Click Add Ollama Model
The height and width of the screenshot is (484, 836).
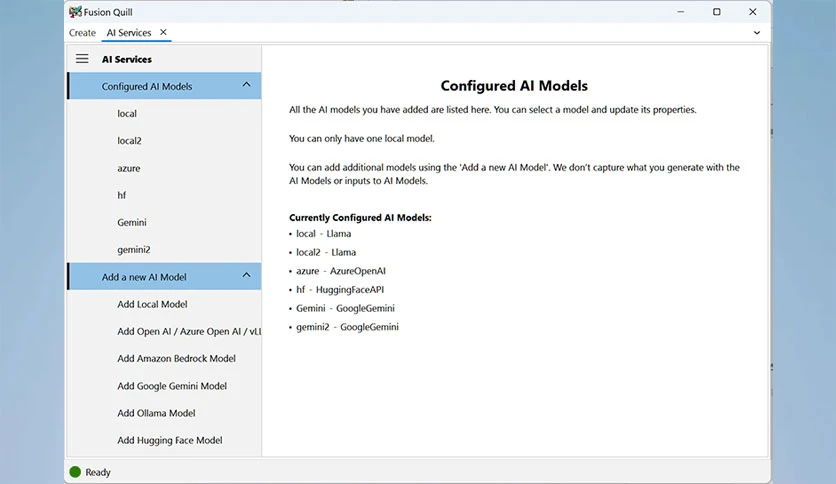[164, 413]
